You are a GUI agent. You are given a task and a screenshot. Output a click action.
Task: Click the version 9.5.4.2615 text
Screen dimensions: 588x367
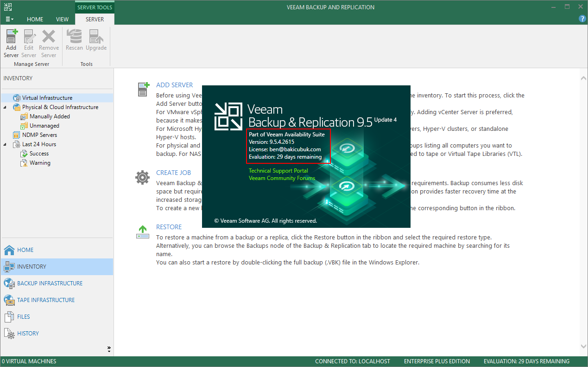pos(272,142)
